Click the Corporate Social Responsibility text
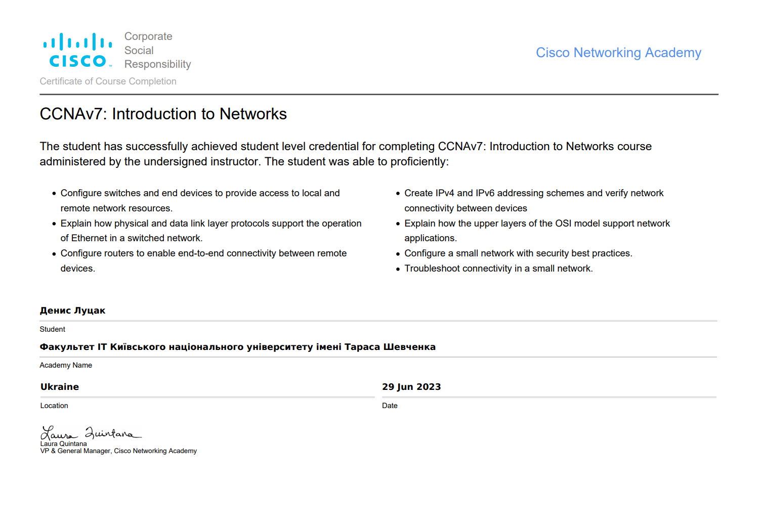758x532 pixels. [157, 50]
